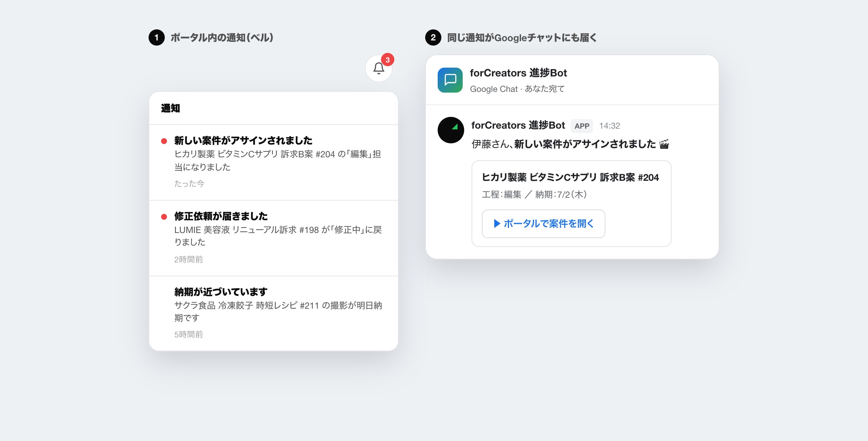Click unread red dot beside 新しい案件がアサインされました

click(164, 141)
